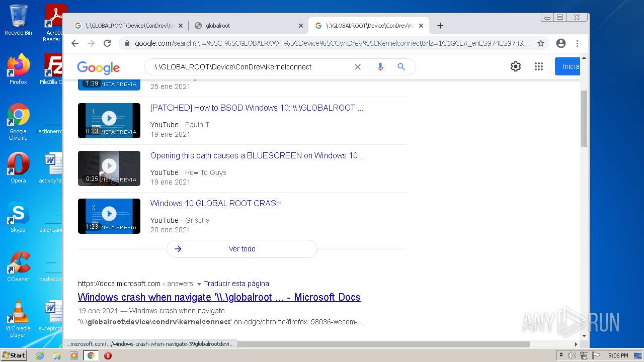Click the How To Guys channel name
The image size is (644, 362).
(206, 172)
